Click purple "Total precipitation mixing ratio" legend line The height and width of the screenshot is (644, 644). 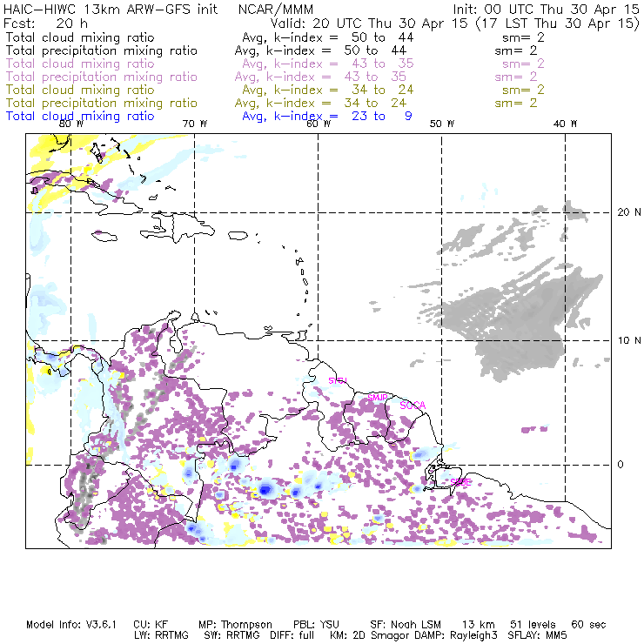point(102,77)
